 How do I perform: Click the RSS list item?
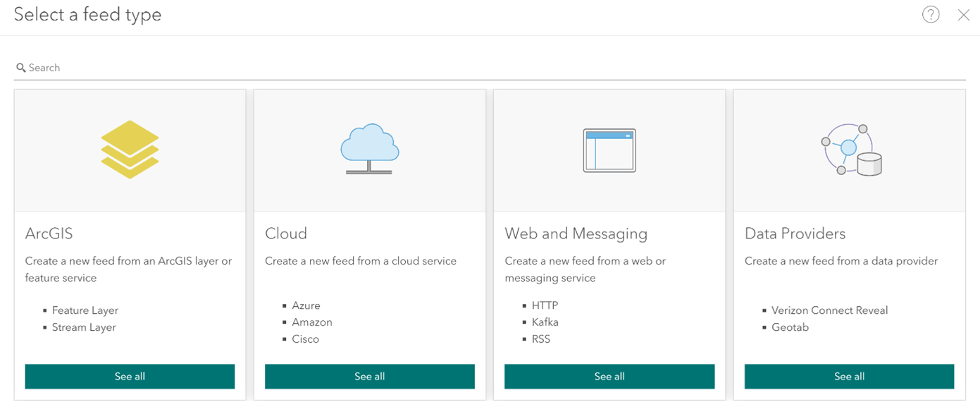coord(541,339)
